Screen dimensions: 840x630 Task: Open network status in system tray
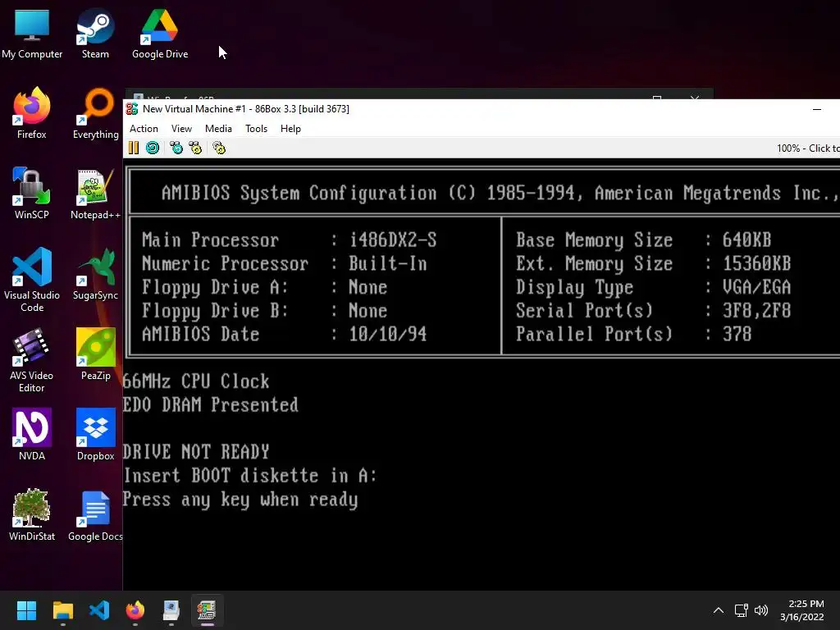point(742,610)
